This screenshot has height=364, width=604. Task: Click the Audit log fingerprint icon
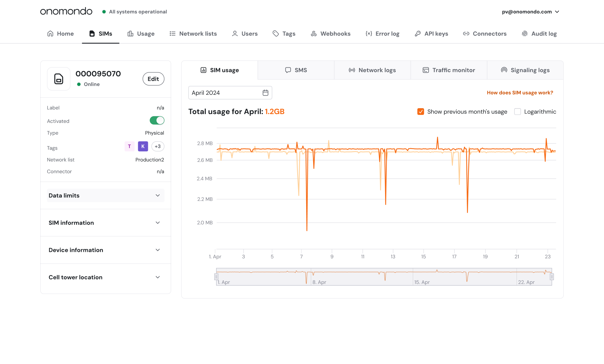point(525,34)
